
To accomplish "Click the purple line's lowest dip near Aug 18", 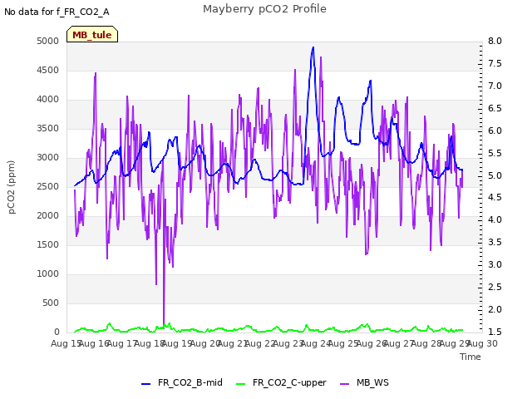I will [164, 327].
